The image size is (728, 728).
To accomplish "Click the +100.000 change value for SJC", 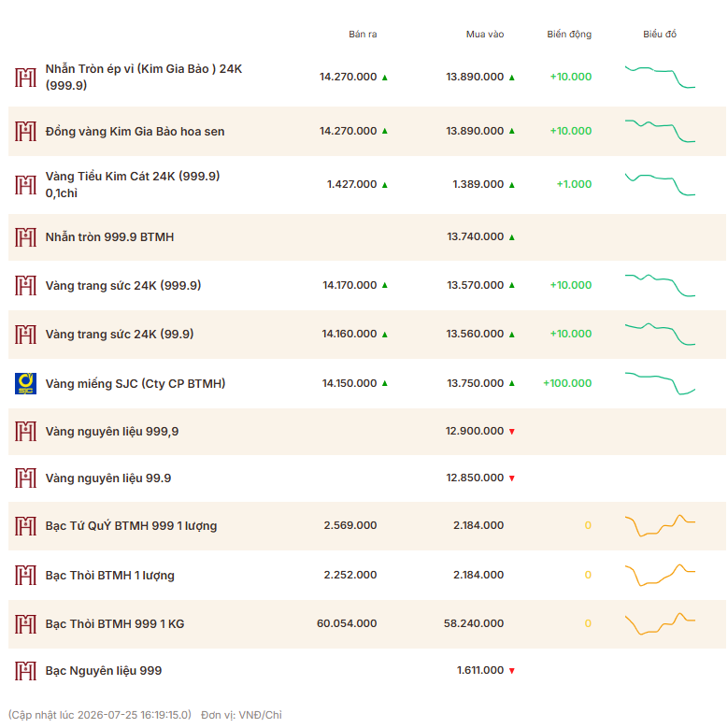I will pos(567,383).
